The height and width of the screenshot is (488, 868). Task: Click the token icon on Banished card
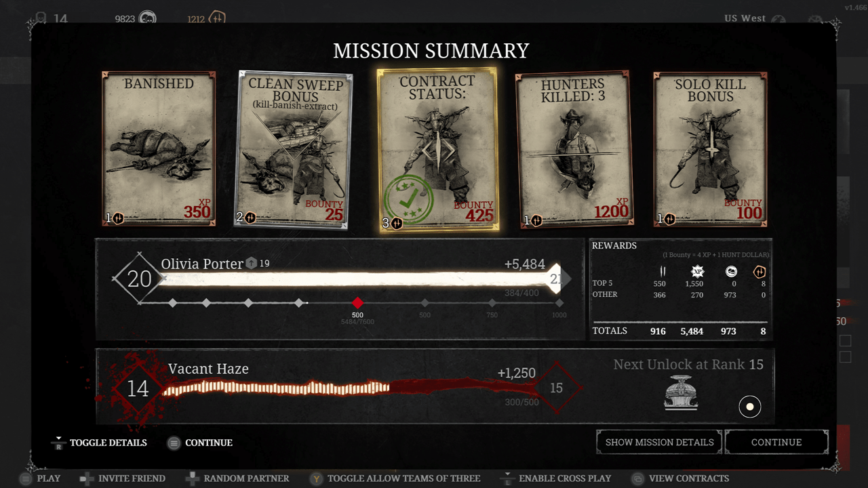(118, 218)
